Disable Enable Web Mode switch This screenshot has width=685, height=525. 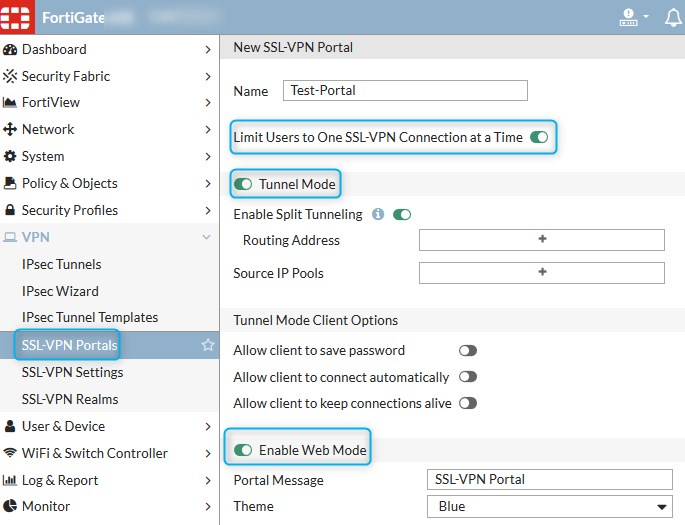click(x=243, y=450)
